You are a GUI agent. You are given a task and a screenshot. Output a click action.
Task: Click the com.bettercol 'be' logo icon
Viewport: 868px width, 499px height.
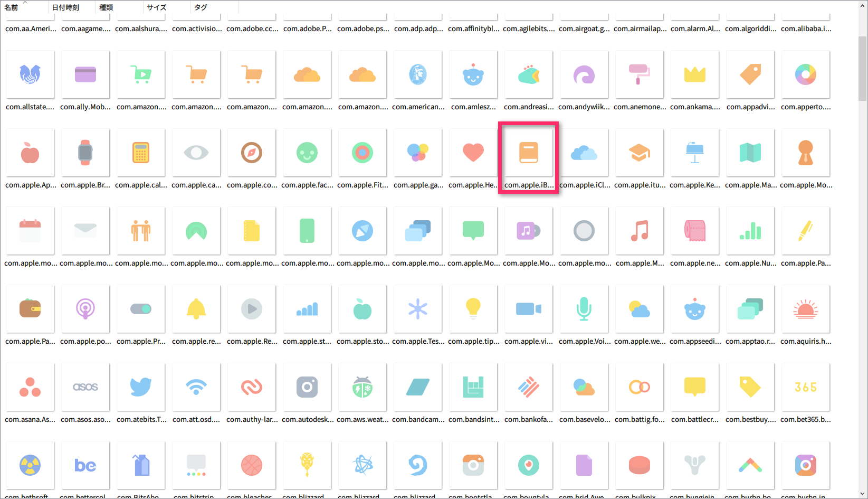85,465
